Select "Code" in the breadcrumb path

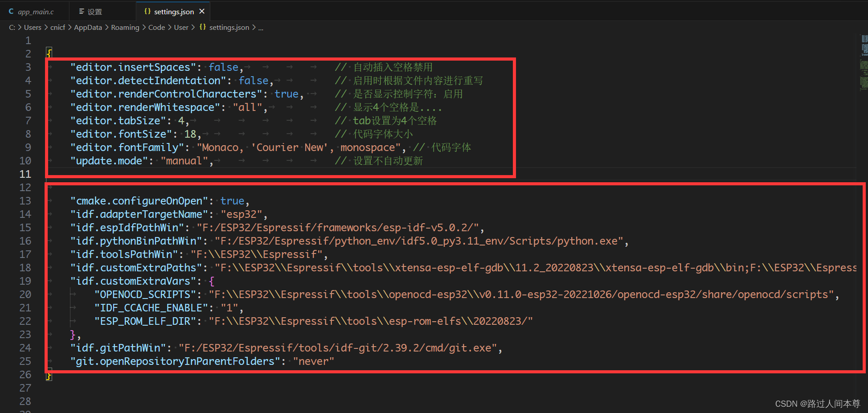point(156,27)
